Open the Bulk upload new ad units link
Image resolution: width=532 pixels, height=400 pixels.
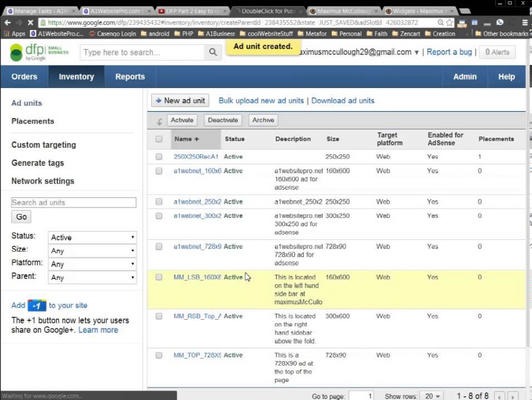[x=261, y=100]
